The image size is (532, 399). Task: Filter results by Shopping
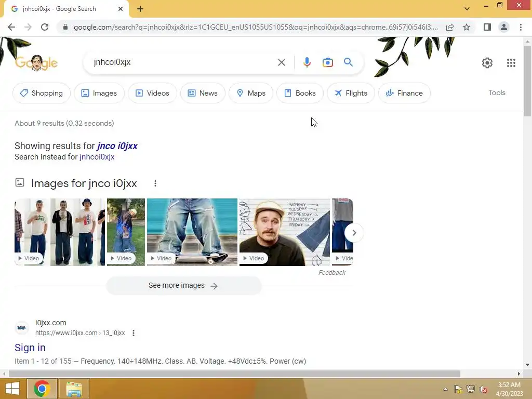coord(42,93)
